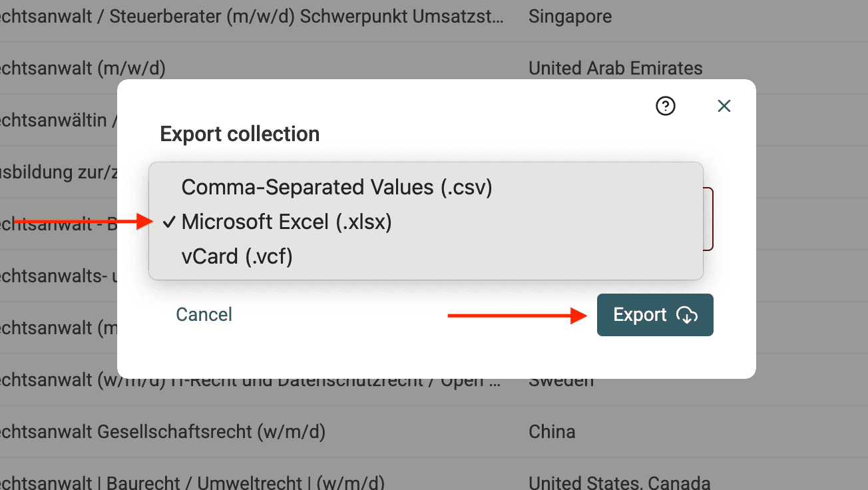The height and width of the screenshot is (490, 868).
Task: Select the United Arab Emirates row
Action: click(x=615, y=68)
